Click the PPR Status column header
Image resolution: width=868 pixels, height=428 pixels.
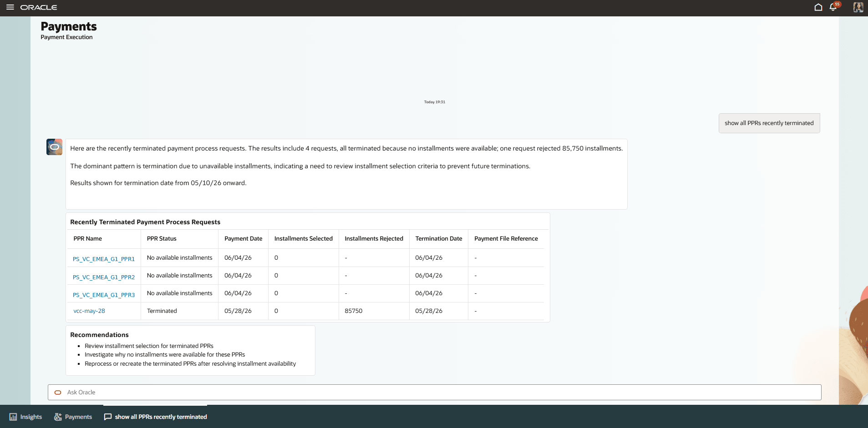click(x=162, y=239)
